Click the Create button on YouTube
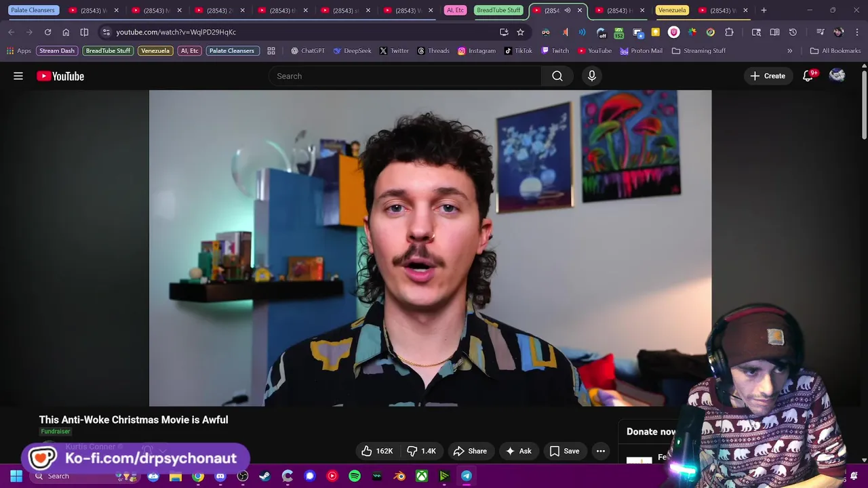 pos(768,76)
